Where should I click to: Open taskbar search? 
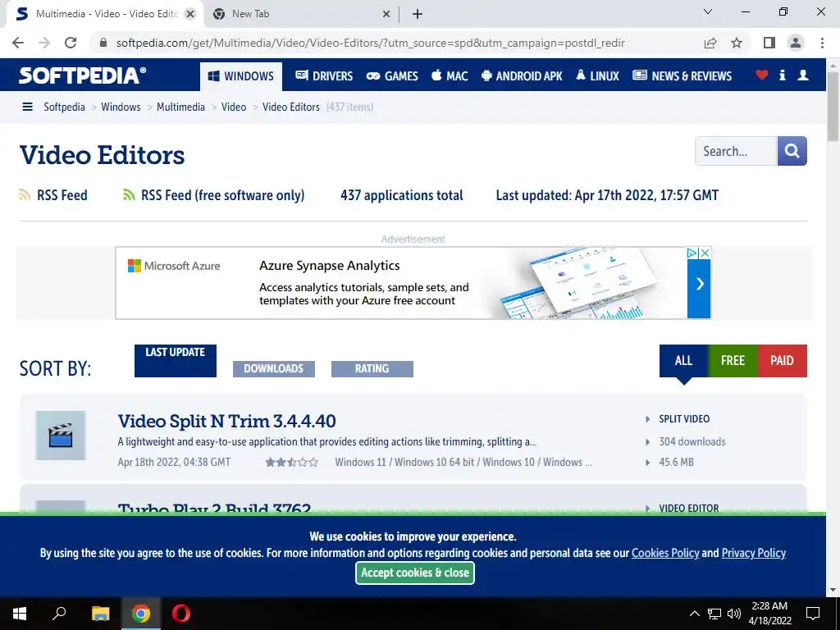[x=59, y=614]
